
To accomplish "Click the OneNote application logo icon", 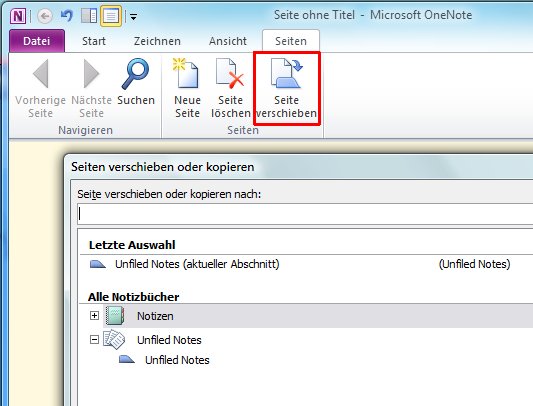I will 18,16.
